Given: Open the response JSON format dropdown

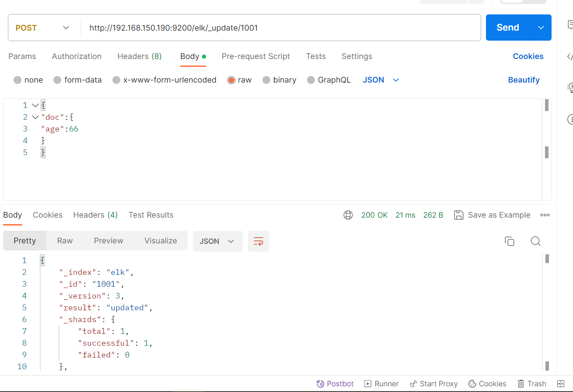Looking at the screenshot, I should [x=217, y=241].
